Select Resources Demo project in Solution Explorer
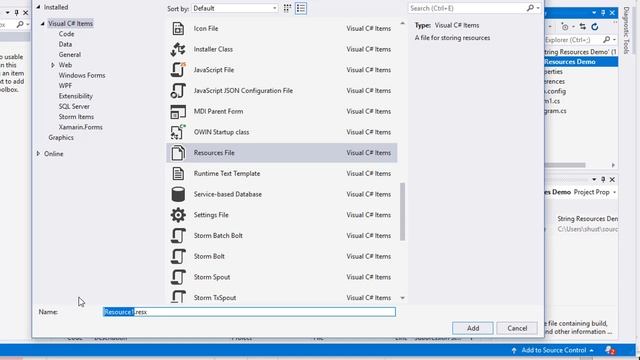This screenshot has height=360, width=640. click(x=581, y=62)
